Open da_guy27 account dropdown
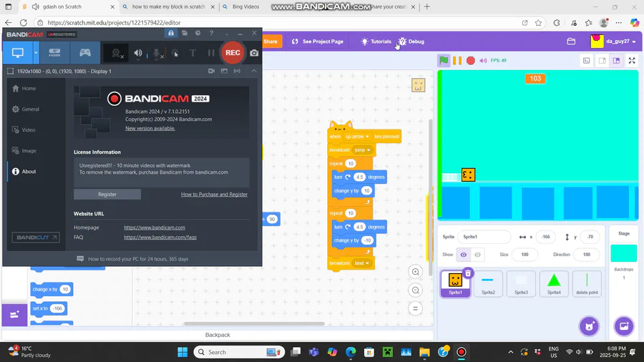Image resolution: width=644 pixels, height=362 pixels. 613,41
